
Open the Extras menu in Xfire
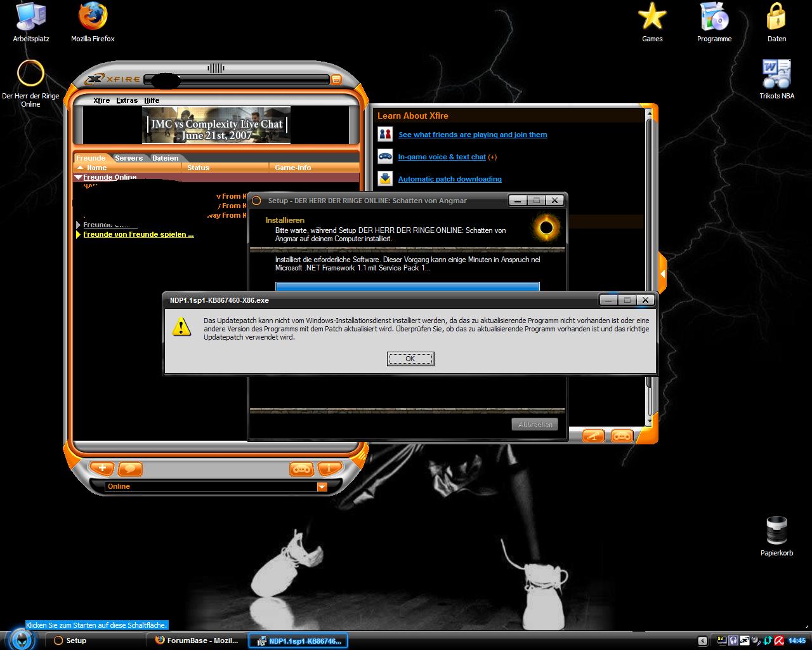(x=127, y=100)
